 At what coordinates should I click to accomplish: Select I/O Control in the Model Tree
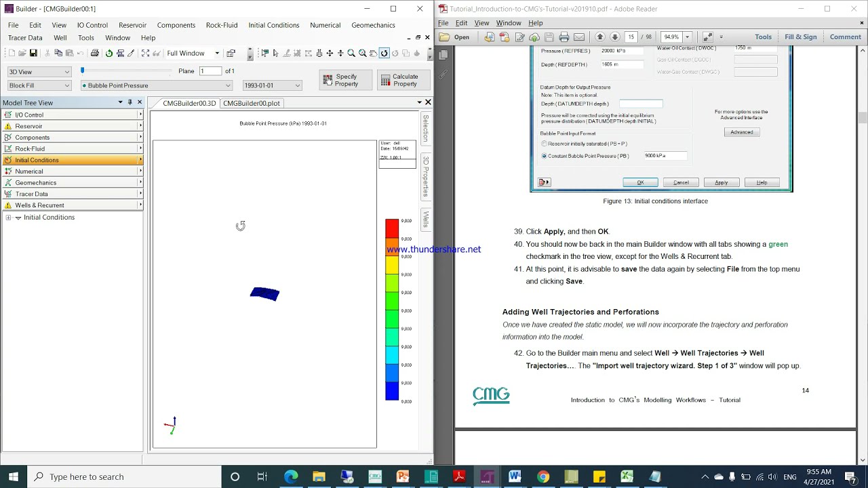coord(72,115)
